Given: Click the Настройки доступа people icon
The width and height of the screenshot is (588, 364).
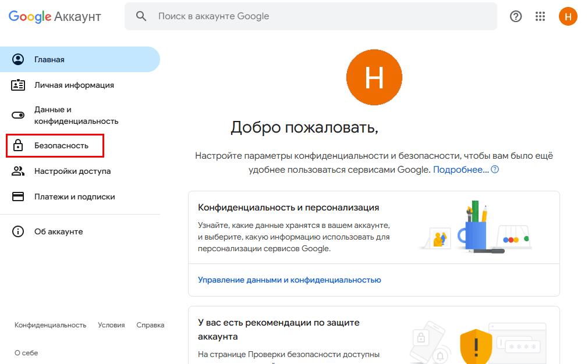Looking at the screenshot, I should [x=18, y=171].
